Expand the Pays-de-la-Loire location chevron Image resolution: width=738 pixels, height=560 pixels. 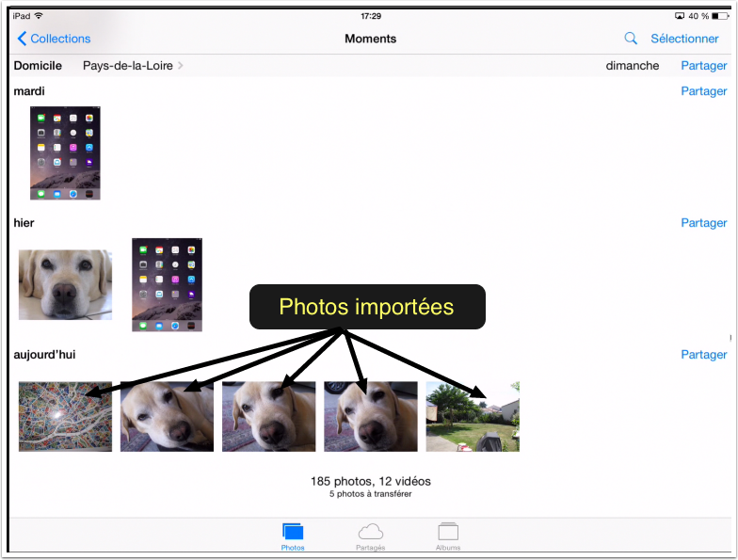point(180,66)
